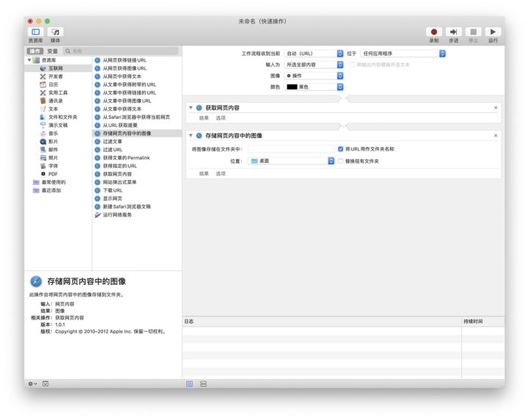Collapse the 存储网页内容中的图像 action block
This screenshot has width=529, height=420.
190,136
